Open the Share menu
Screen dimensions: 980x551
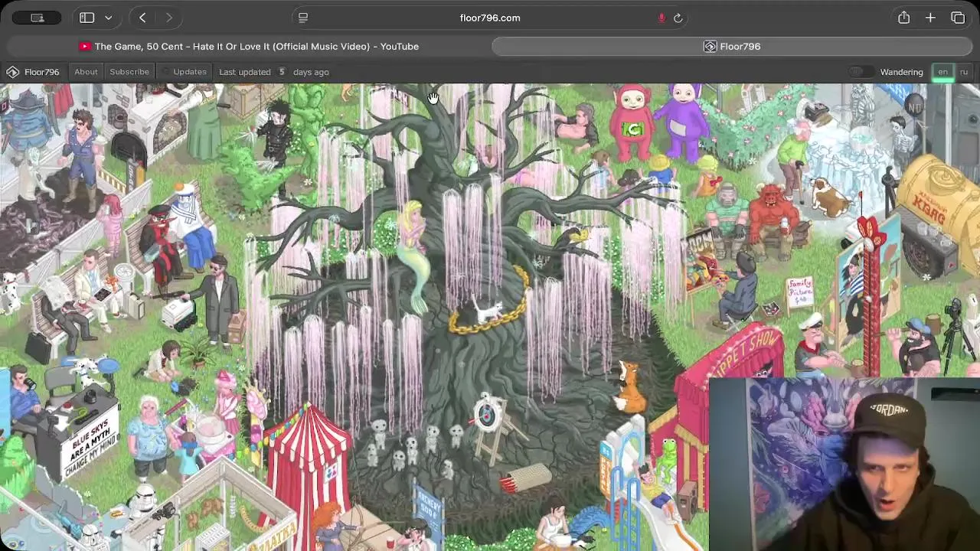[x=904, y=18]
